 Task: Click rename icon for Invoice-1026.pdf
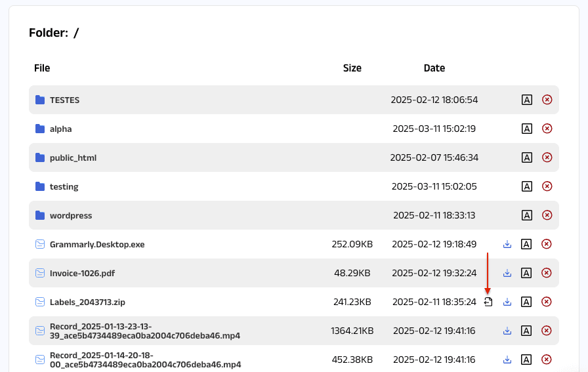click(526, 273)
